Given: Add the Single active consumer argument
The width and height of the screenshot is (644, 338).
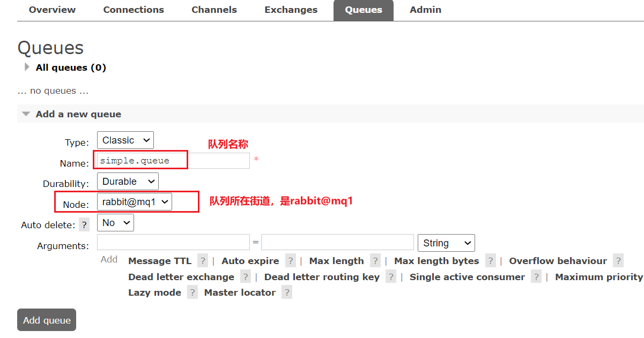Looking at the screenshot, I should point(467,277).
